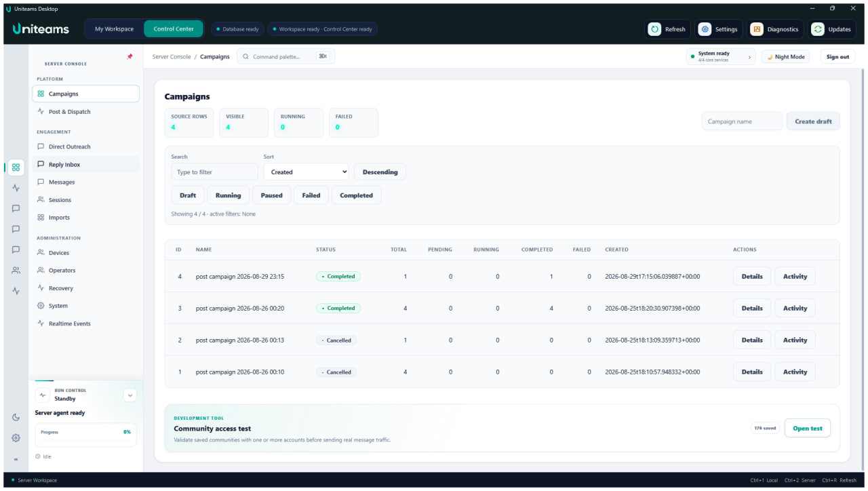The image size is (868, 491).
Task: Toggle the Paused status filter
Action: [271, 195]
